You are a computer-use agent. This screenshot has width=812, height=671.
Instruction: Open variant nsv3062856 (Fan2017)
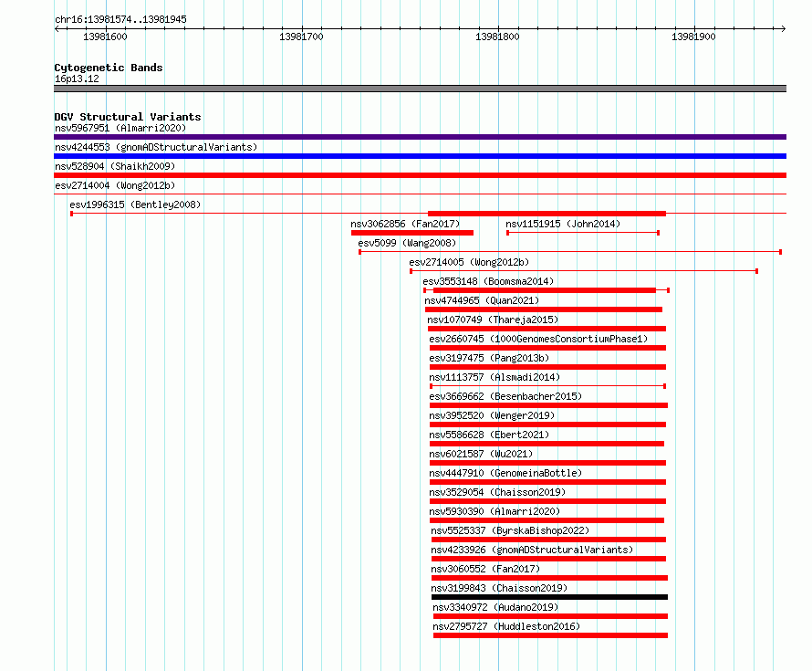coord(405,224)
